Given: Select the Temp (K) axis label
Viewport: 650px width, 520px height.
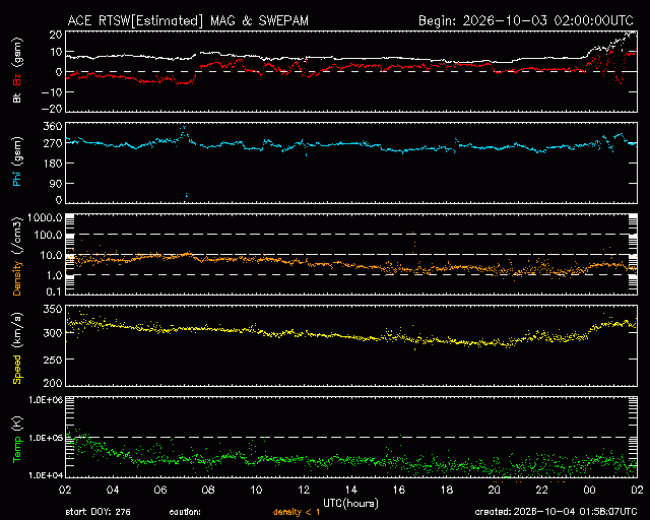Looking at the screenshot, I should click(17, 439).
